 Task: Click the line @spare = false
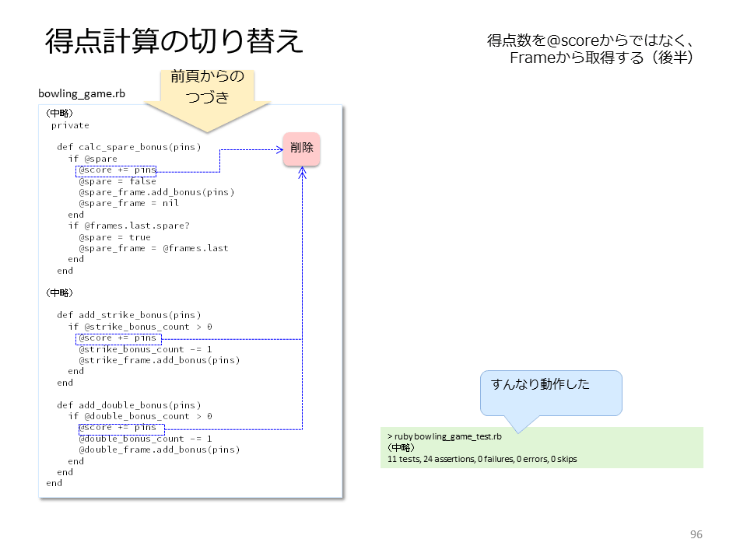[117, 181]
